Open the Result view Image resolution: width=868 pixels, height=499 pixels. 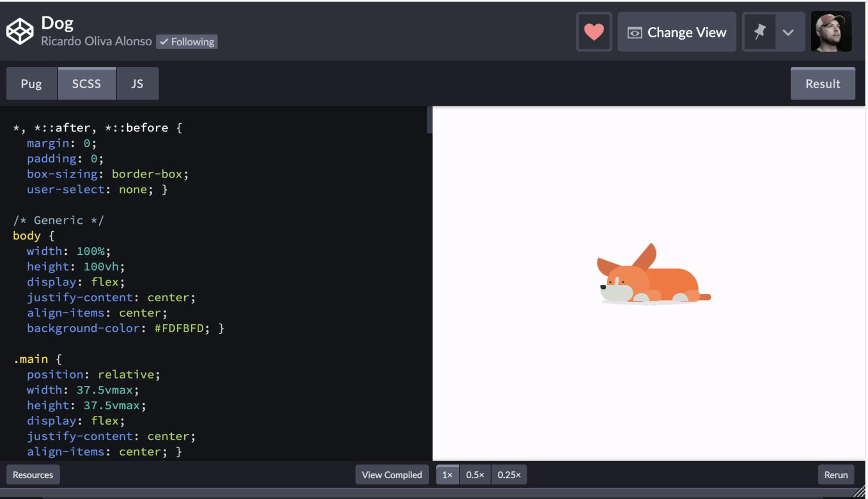click(823, 83)
